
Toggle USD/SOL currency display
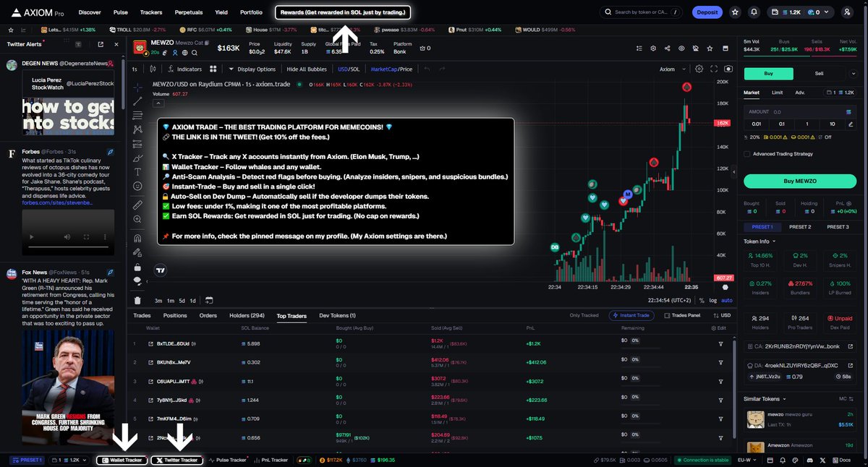coord(349,69)
